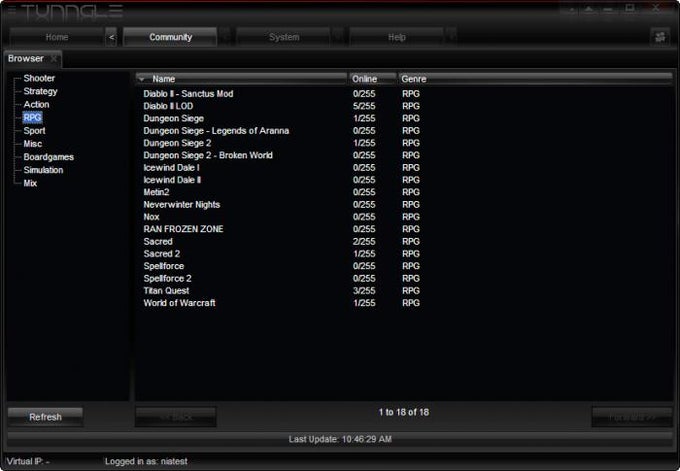Switch to the Community tab

pyautogui.click(x=170, y=37)
